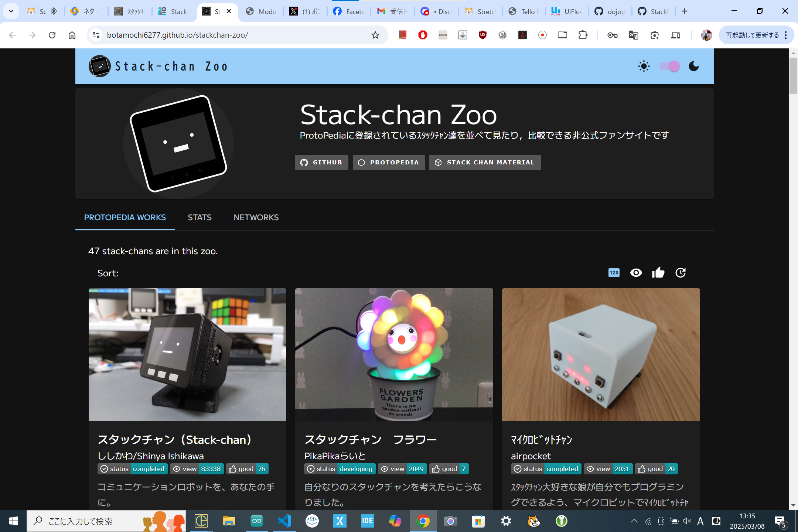
Task: Bookmark this page with star icon
Action: pyautogui.click(x=375, y=35)
